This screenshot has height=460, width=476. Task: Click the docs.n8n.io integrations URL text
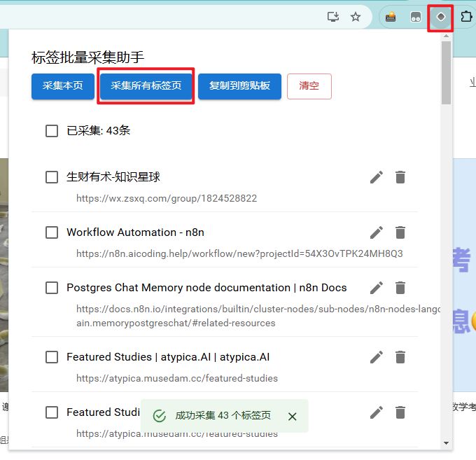(258, 316)
